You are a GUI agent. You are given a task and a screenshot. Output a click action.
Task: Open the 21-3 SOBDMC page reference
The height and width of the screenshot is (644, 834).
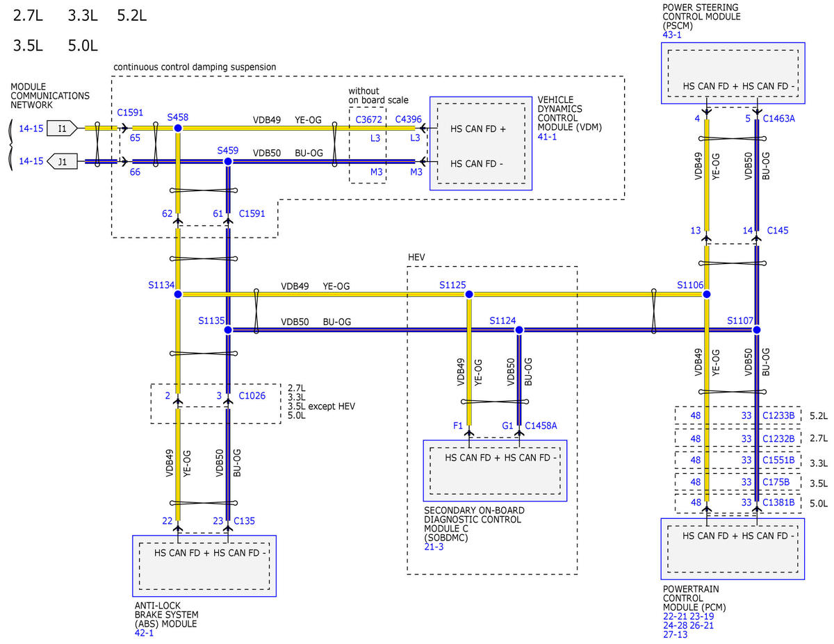[434, 547]
